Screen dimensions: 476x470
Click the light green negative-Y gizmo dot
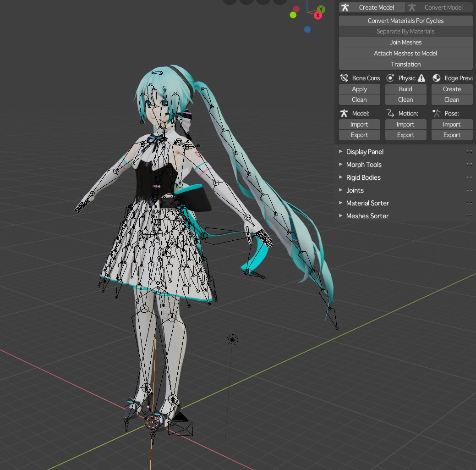click(293, 15)
